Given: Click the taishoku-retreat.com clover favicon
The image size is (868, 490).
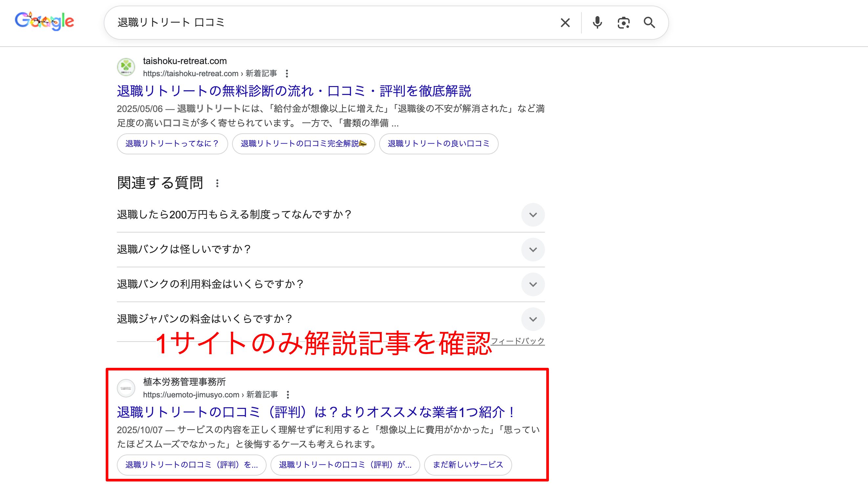Looking at the screenshot, I should 126,67.
